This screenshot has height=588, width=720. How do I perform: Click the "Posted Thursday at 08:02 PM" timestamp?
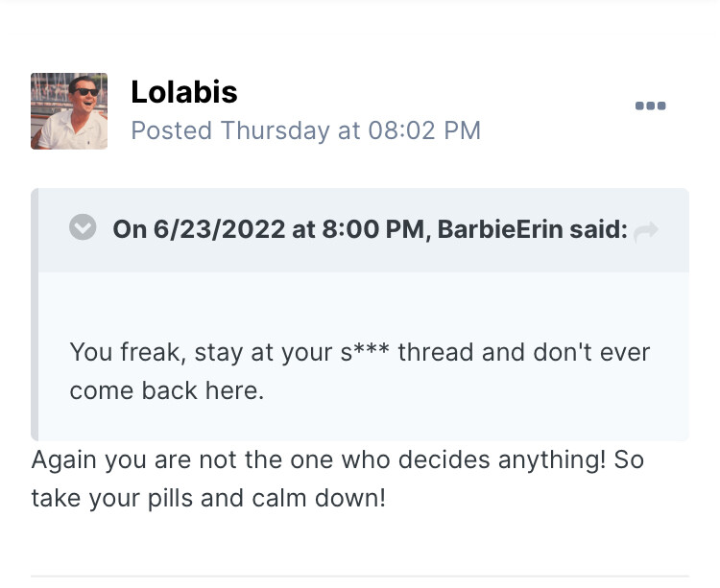[305, 130]
